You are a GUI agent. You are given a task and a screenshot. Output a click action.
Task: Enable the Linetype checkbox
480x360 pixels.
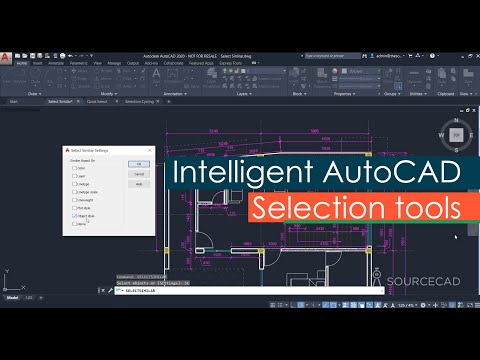point(75,184)
